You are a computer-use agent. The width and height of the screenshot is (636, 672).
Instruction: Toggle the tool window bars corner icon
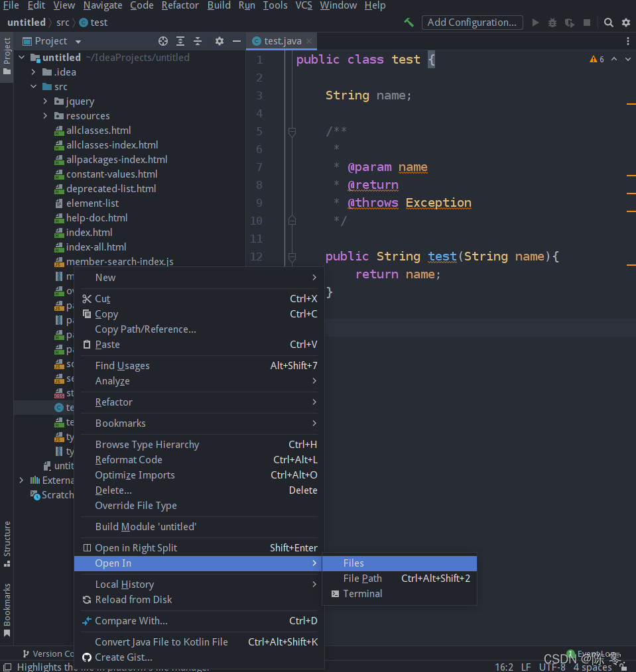click(7, 667)
